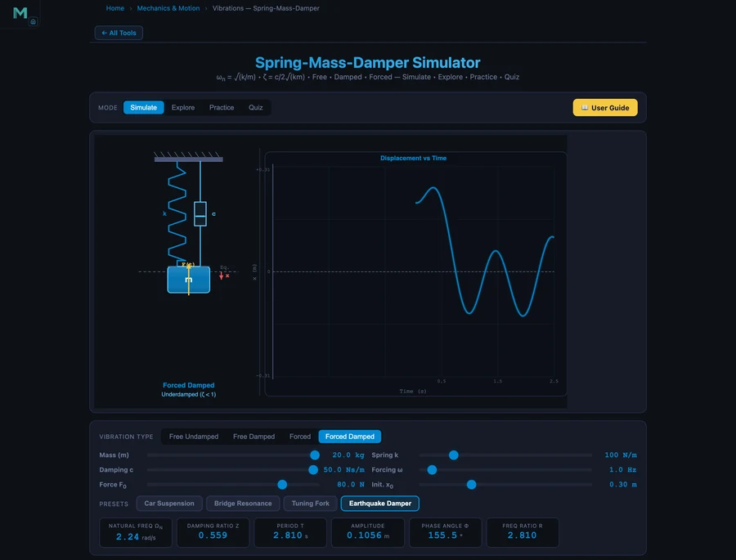
Task: Click the spring coil labeled k
Action: coord(177,213)
